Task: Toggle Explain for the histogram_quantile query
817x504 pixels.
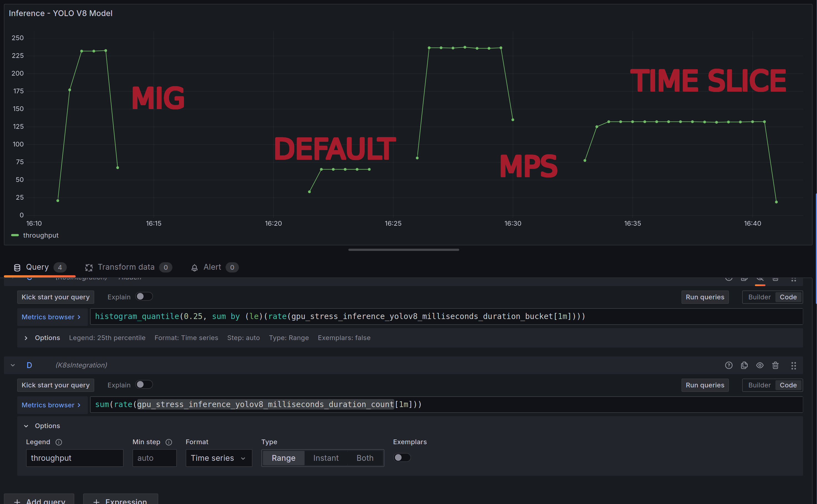Action: coord(144,297)
